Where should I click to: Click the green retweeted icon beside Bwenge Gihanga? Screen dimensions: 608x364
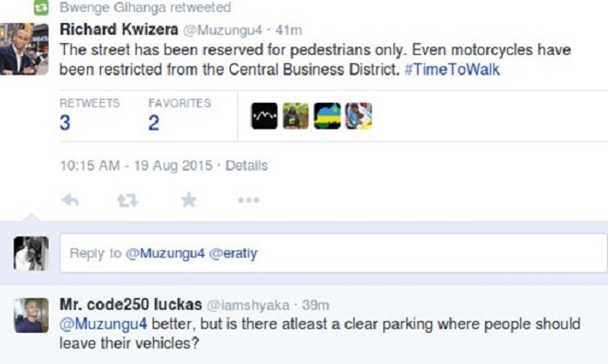[x=41, y=7]
